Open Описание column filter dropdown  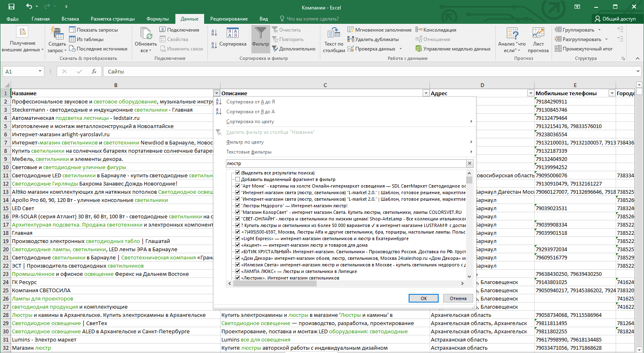click(426, 93)
